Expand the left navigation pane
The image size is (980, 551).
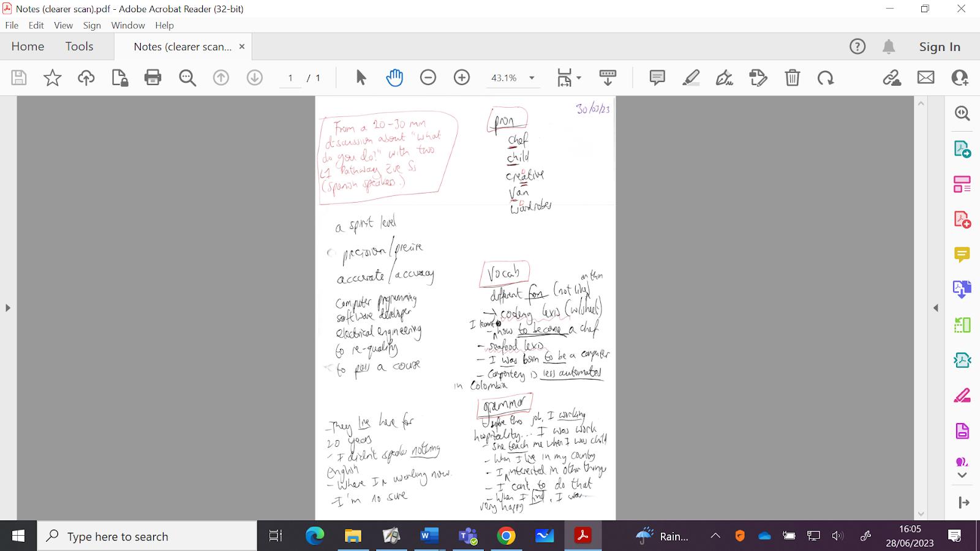coord(7,308)
